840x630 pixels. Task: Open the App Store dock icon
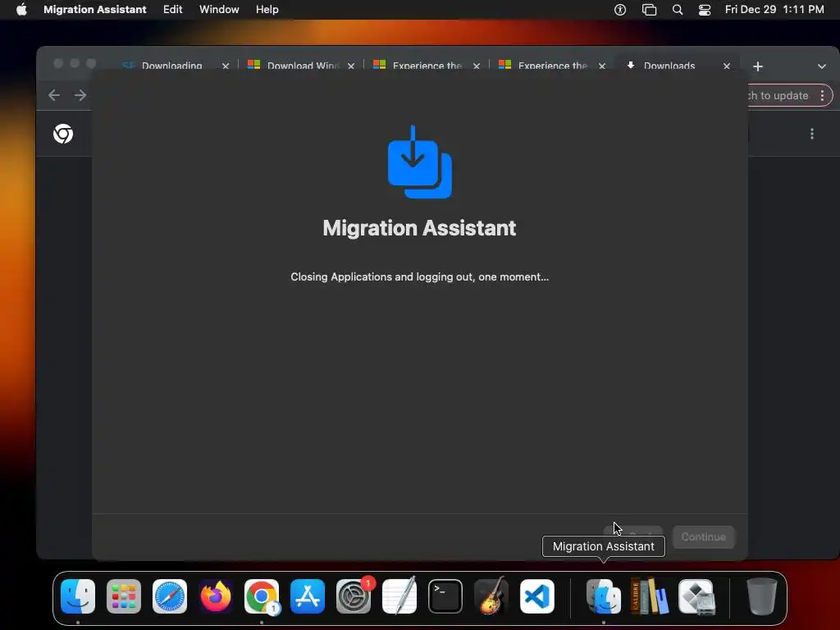pos(308,596)
